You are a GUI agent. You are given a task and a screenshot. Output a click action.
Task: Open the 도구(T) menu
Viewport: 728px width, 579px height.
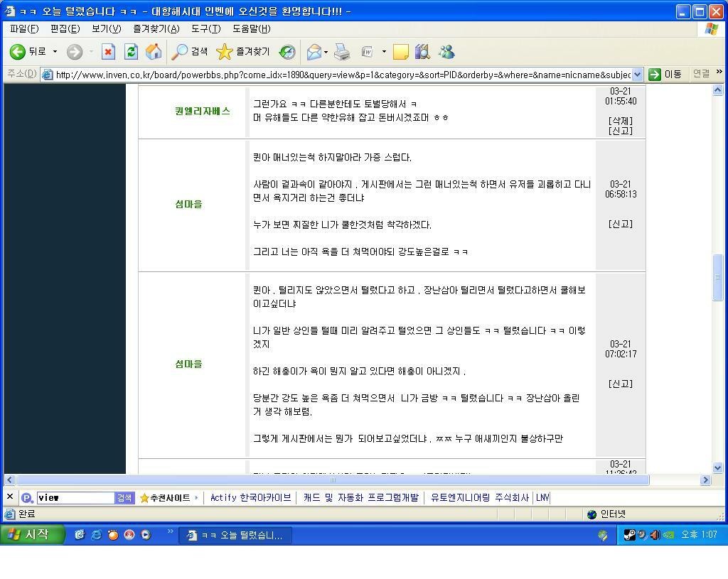pyautogui.click(x=205, y=28)
